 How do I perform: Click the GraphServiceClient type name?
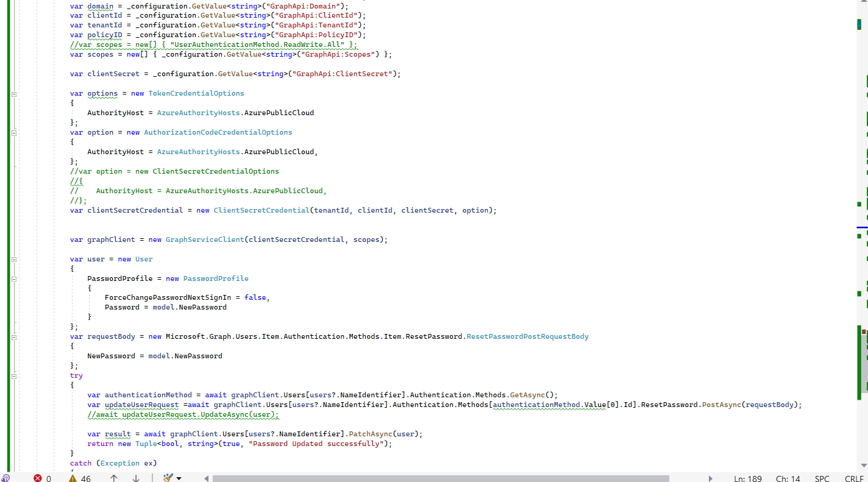(x=205, y=239)
